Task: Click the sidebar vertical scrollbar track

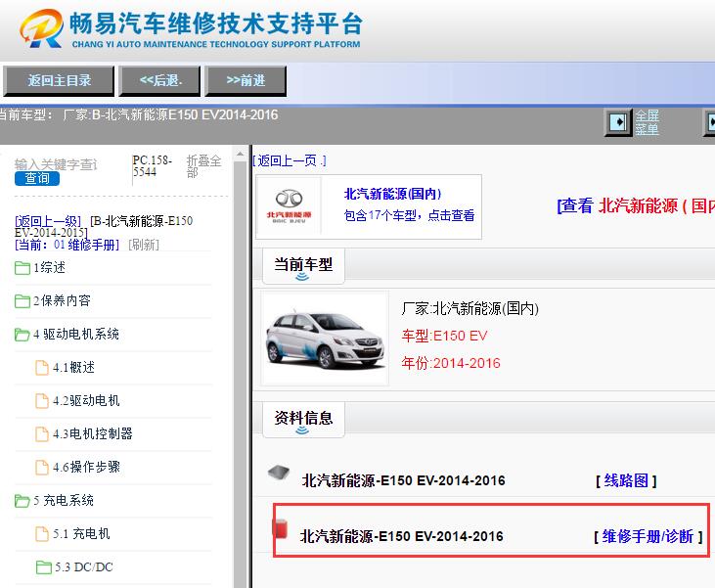Action: [x=240, y=374]
